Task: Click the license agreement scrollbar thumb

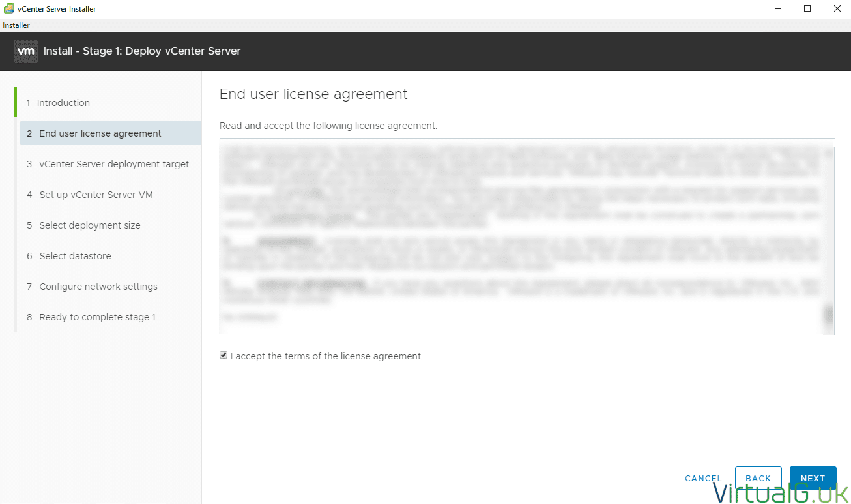Action: 829,316
